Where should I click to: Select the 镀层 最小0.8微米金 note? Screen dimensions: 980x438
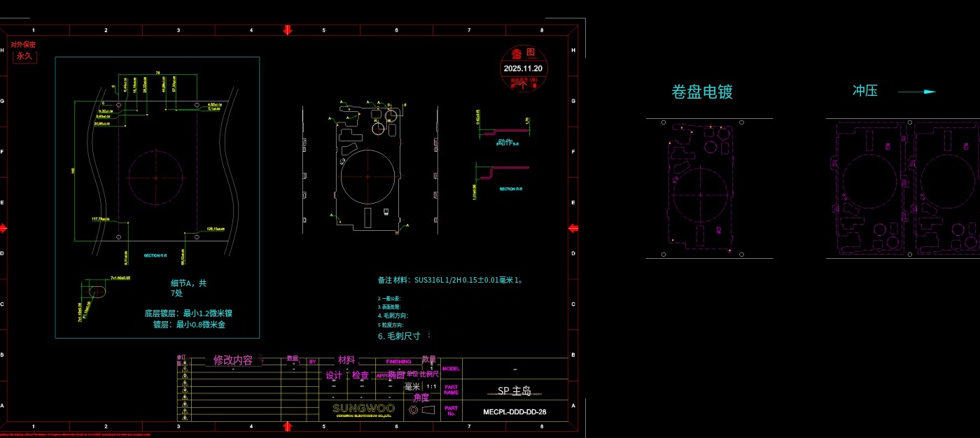click(189, 325)
